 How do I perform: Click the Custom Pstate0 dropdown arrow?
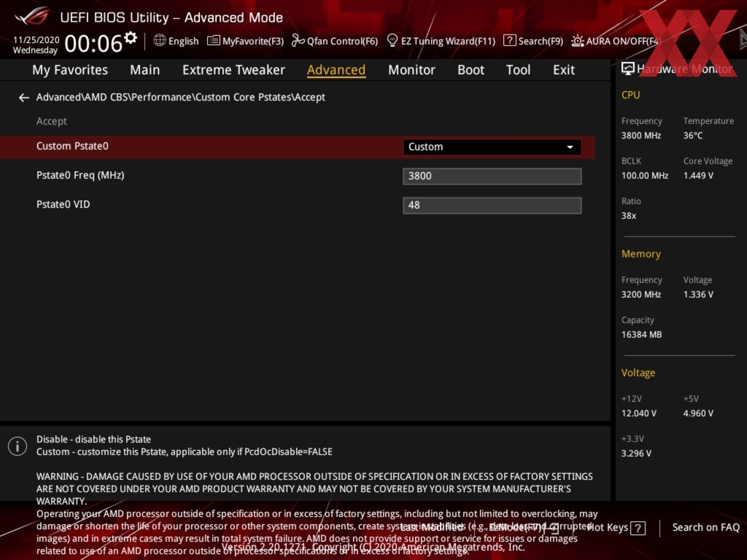(570, 147)
